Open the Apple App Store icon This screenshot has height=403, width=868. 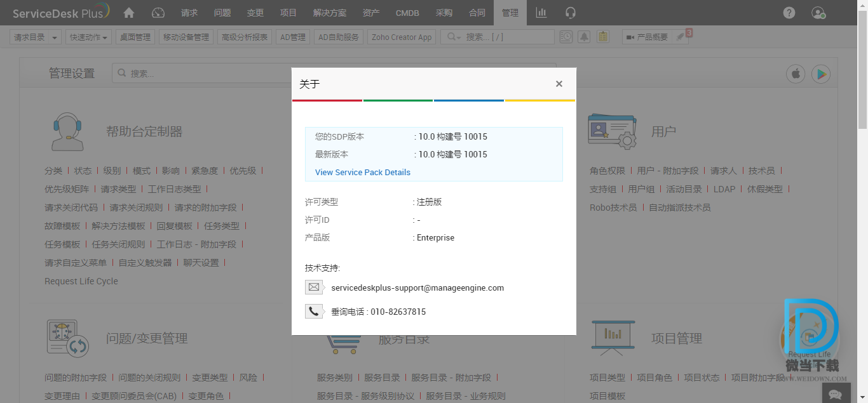pos(796,74)
